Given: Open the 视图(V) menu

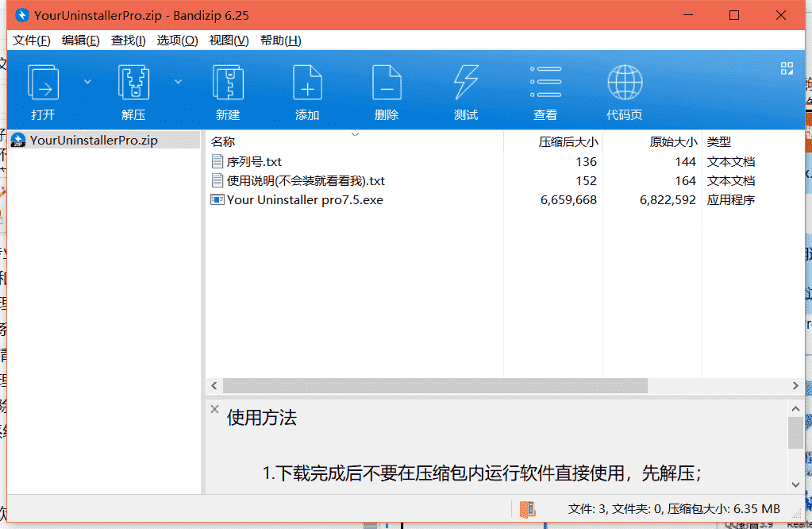Looking at the screenshot, I should [229, 41].
